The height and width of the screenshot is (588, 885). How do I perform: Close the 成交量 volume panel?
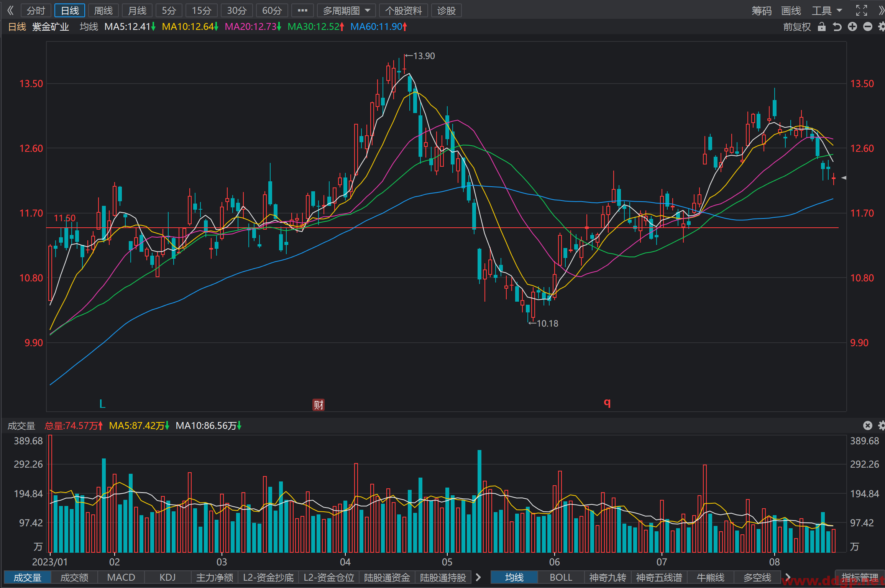pyautogui.click(x=868, y=425)
